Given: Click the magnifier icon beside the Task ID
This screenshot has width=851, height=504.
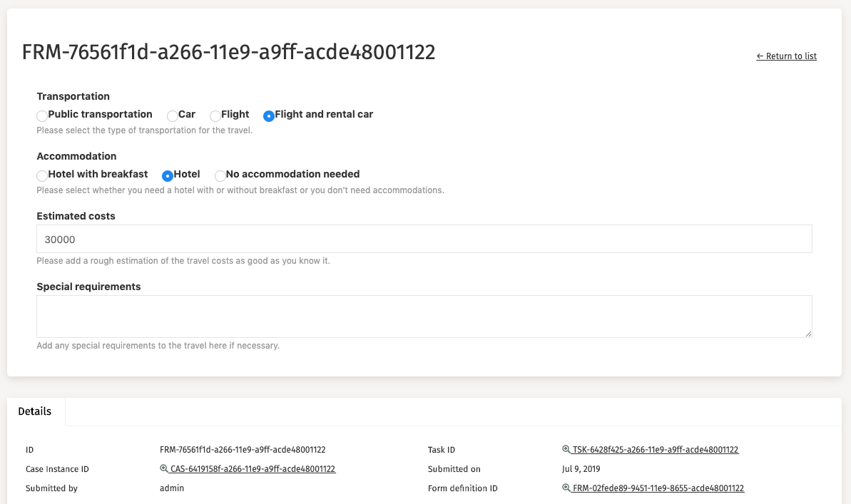Looking at the screenshot, I should [x=566, y=450].
